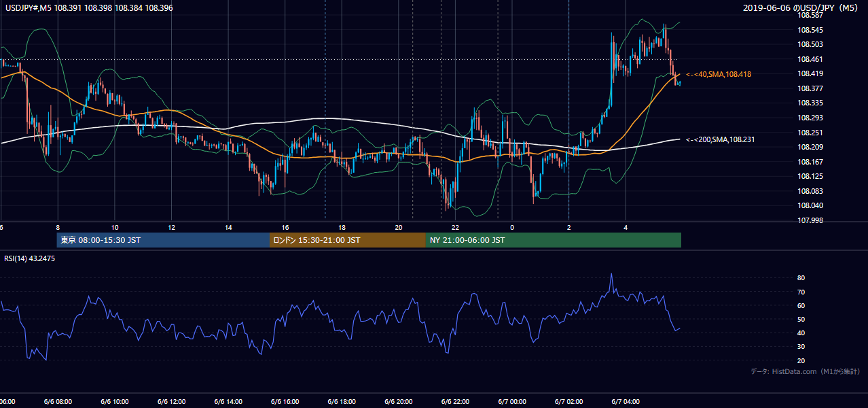Click price axis value 108.083
This screenshot has height=408, width=868.
pos(810,191)
